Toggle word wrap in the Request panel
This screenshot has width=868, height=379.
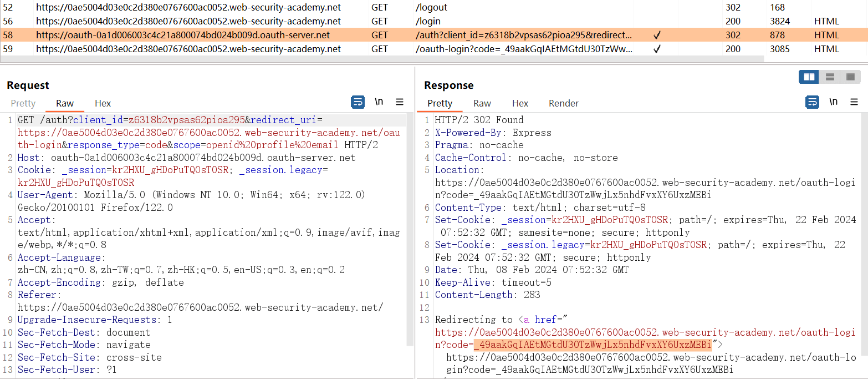click(358, 102)
